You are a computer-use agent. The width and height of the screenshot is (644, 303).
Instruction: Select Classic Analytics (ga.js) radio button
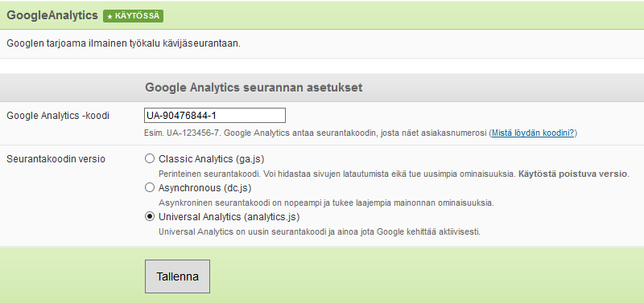point(150,158)
